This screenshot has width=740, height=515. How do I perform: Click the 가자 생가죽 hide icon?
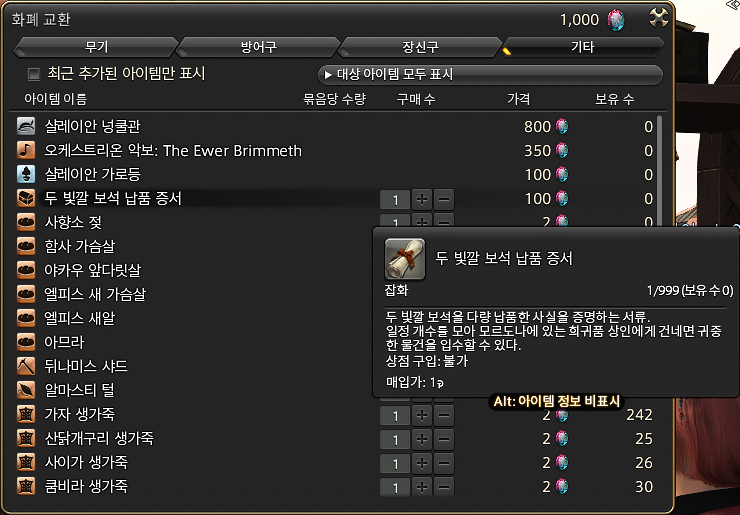click(x=26, y=414)
